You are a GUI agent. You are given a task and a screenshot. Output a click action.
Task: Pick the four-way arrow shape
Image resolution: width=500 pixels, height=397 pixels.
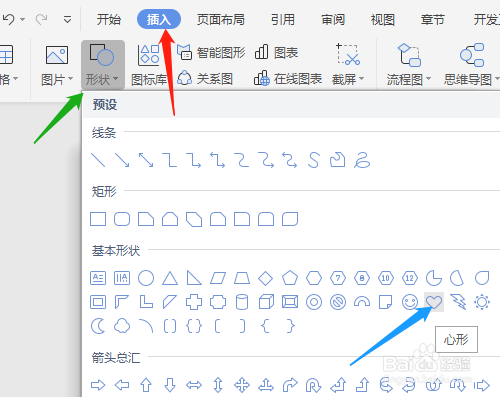242,385
